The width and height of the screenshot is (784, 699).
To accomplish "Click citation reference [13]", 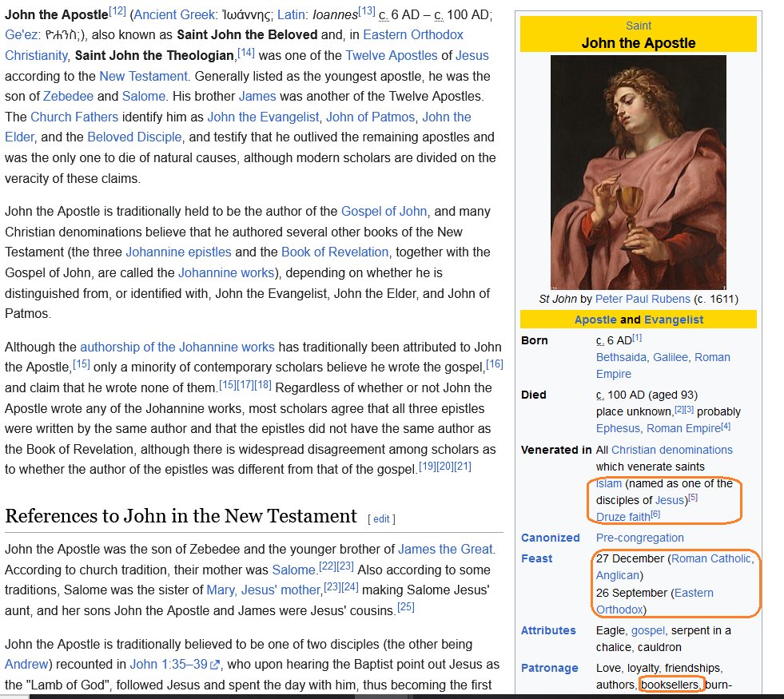I will coord(367,11).
